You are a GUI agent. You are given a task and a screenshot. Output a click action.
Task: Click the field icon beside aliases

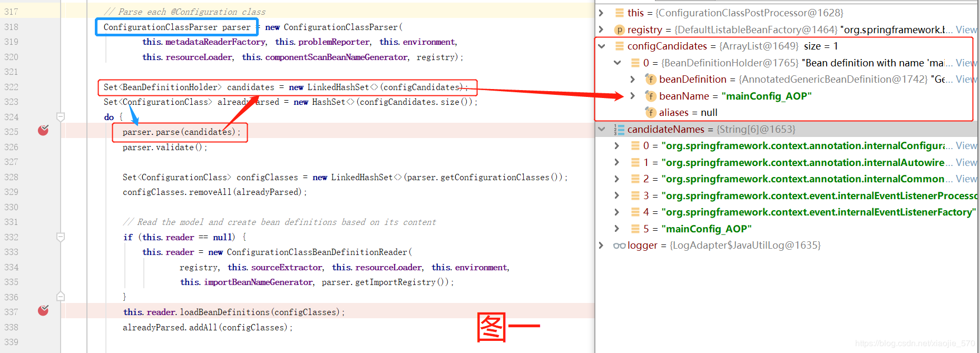pos(651,112)
